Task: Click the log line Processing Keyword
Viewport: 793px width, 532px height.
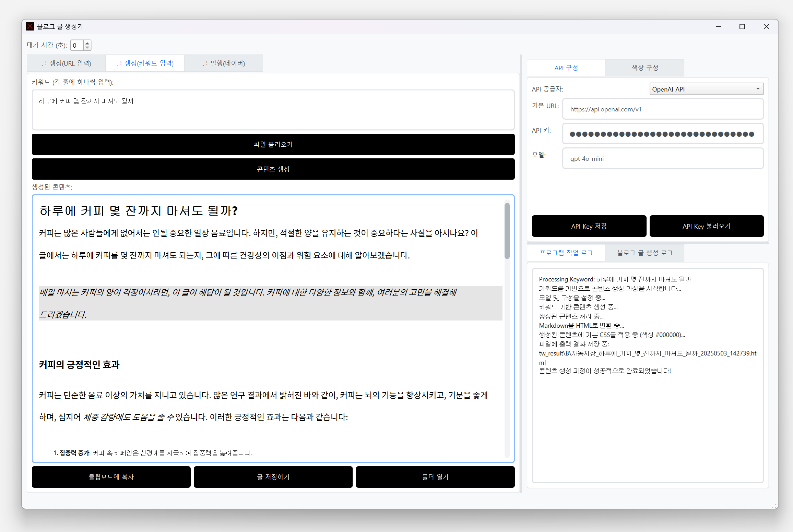Action: [615, 279]
